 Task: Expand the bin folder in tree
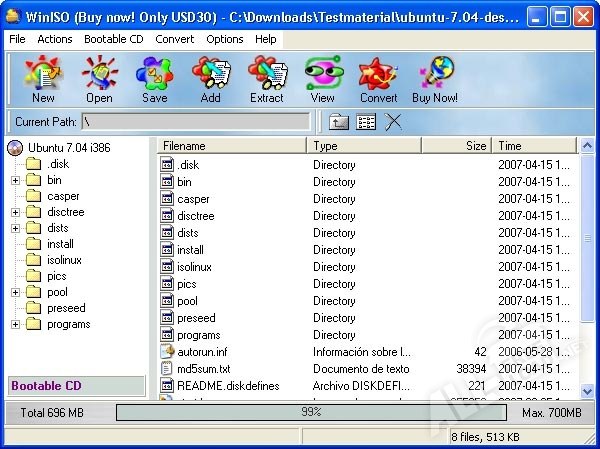pos(16,180)
